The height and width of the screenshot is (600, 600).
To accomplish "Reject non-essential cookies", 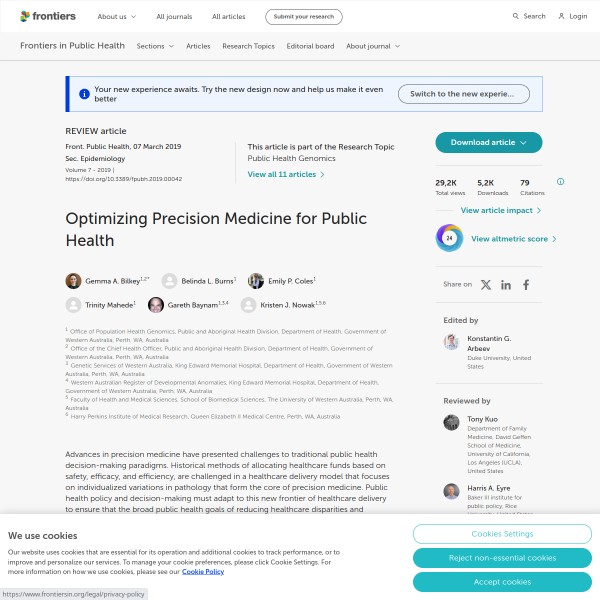I will click(x=501, y=558).
